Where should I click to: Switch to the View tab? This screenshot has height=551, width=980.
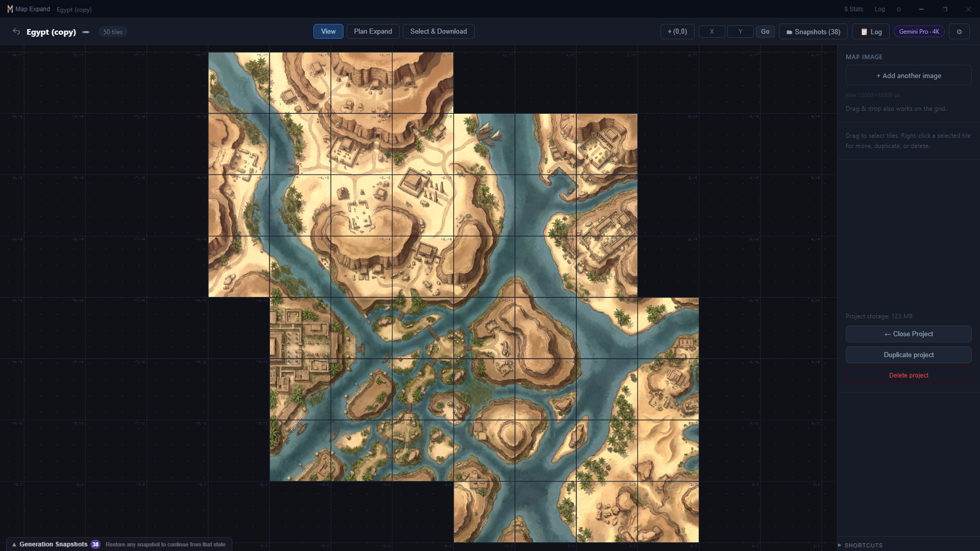point(328,31)
